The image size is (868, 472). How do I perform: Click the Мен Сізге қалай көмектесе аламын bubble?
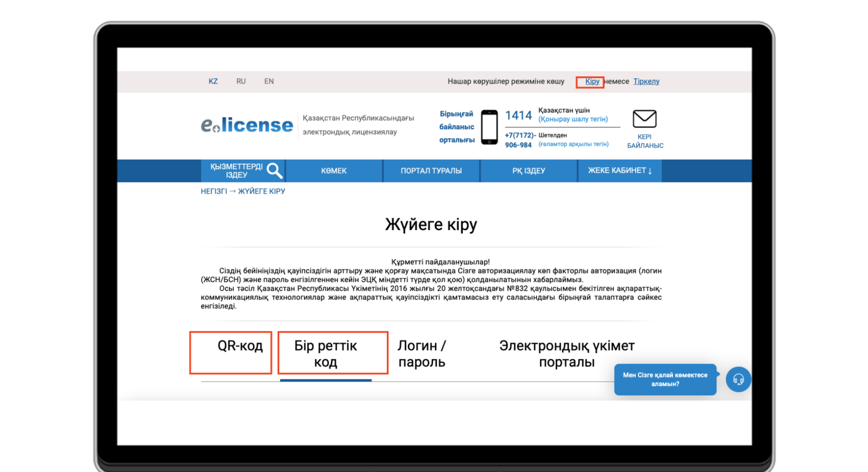coord(665,379)
